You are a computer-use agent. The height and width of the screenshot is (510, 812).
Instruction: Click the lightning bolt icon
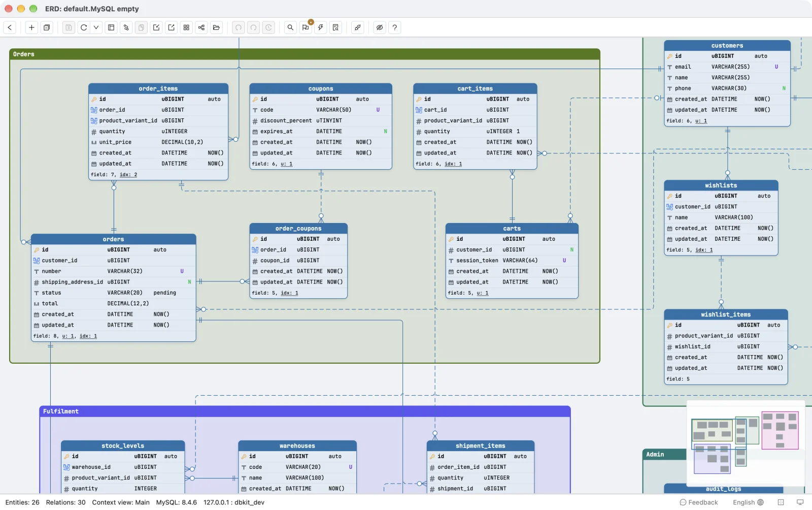(x=321, y=27)
